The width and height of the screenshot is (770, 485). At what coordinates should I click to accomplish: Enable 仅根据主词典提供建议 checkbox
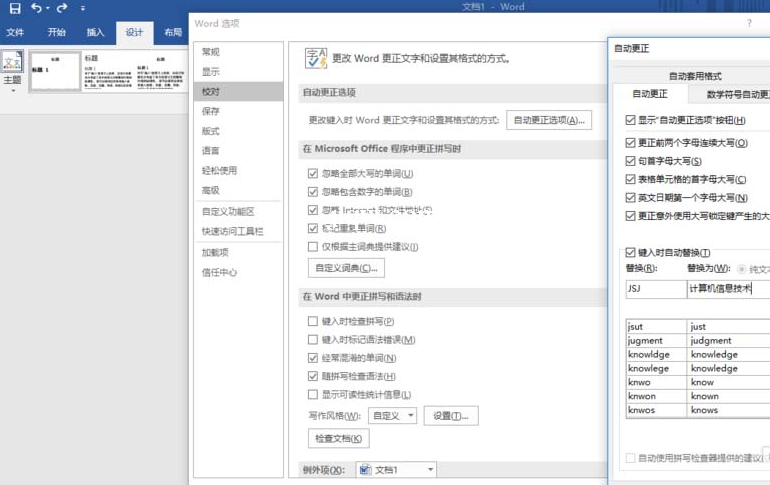(313, 246)
